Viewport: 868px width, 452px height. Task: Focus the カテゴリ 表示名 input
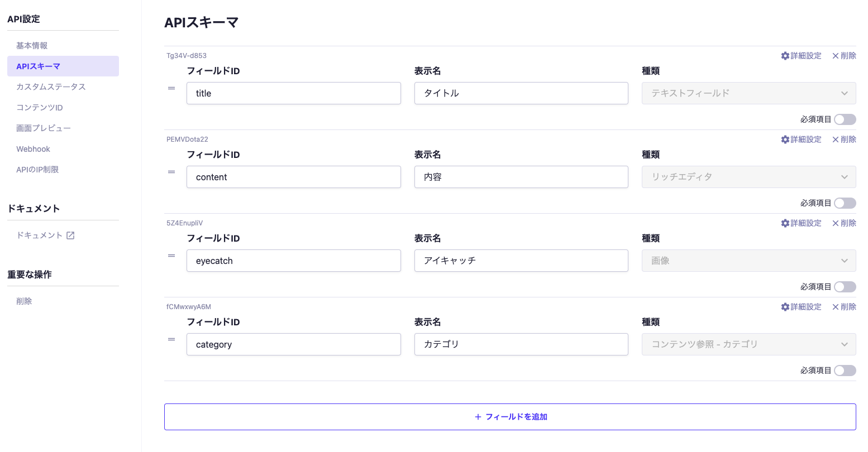tap(521, 344)
